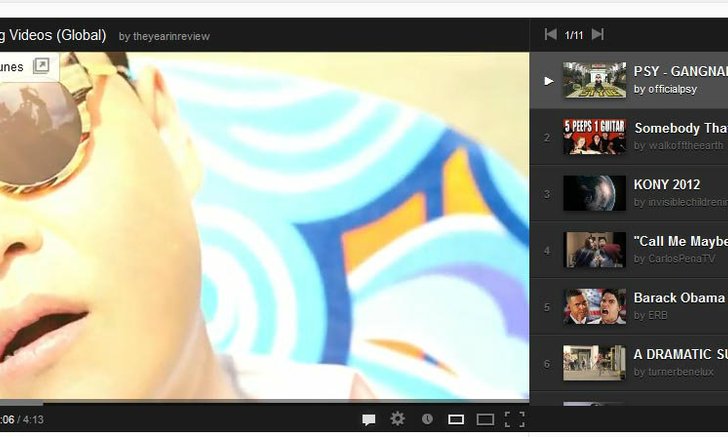Switch to large player size

pyautogui.click(x=485, y=420)
